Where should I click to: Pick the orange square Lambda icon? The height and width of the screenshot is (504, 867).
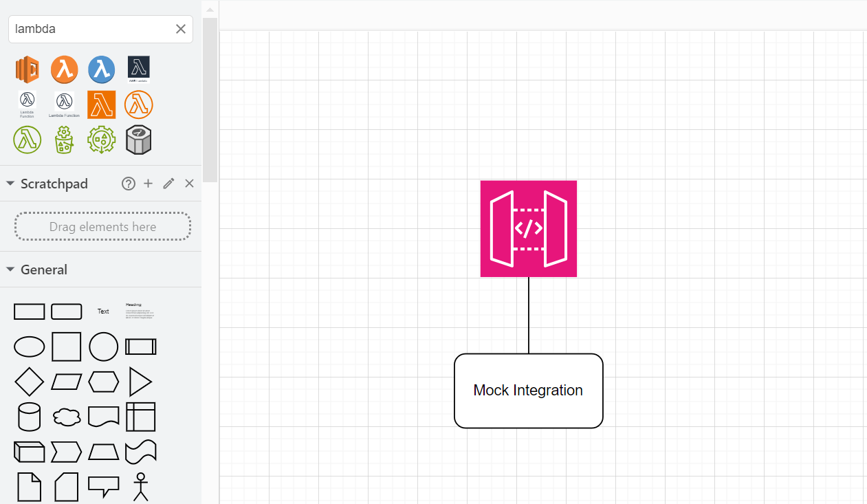point(102,105)
